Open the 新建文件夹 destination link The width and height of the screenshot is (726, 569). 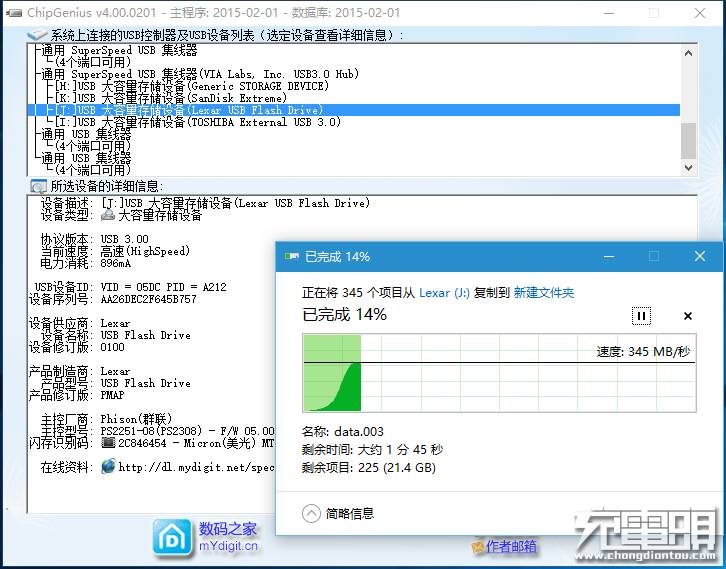[544, 293]
